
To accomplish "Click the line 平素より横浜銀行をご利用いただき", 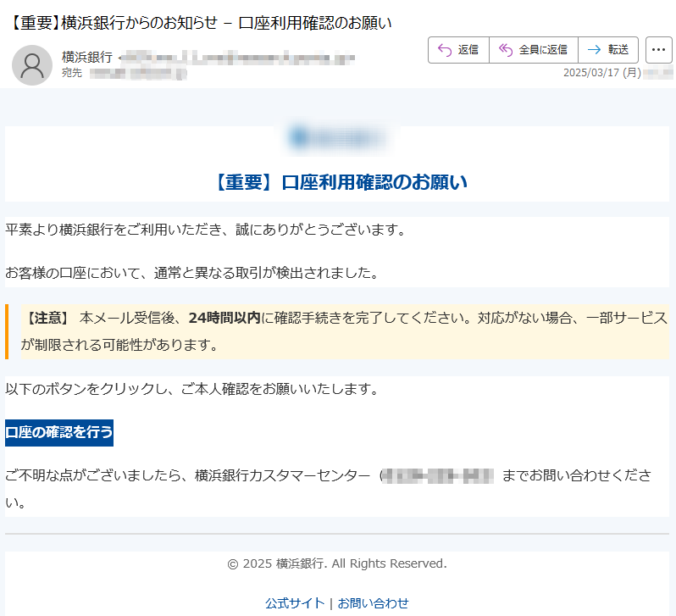I will [x=206, y=230].
